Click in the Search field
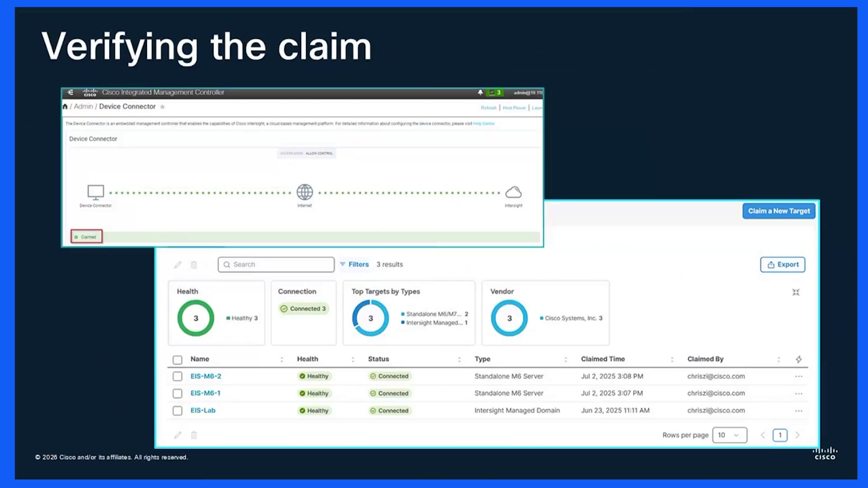The height and width of the screenshot is (488, 868). (x=276, y=265)
